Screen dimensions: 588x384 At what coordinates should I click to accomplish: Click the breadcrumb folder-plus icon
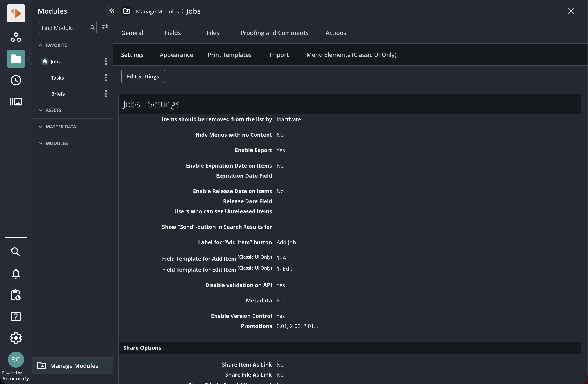(126, 11)
